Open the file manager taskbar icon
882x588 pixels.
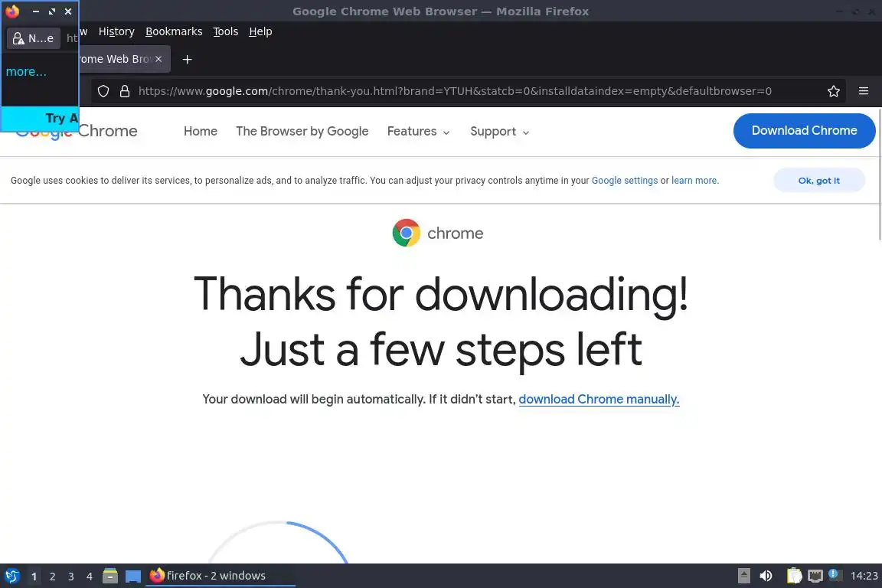click(110, 576)
